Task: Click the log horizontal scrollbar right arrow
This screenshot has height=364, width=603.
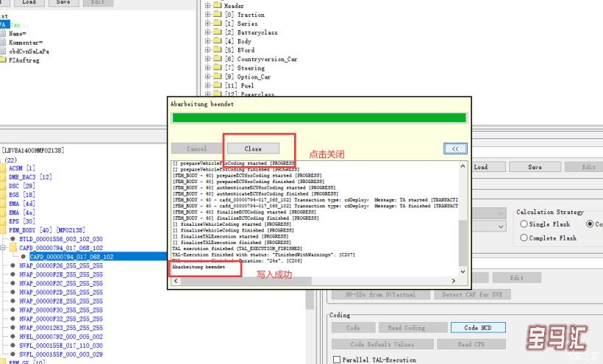Action: click(454, 281)
